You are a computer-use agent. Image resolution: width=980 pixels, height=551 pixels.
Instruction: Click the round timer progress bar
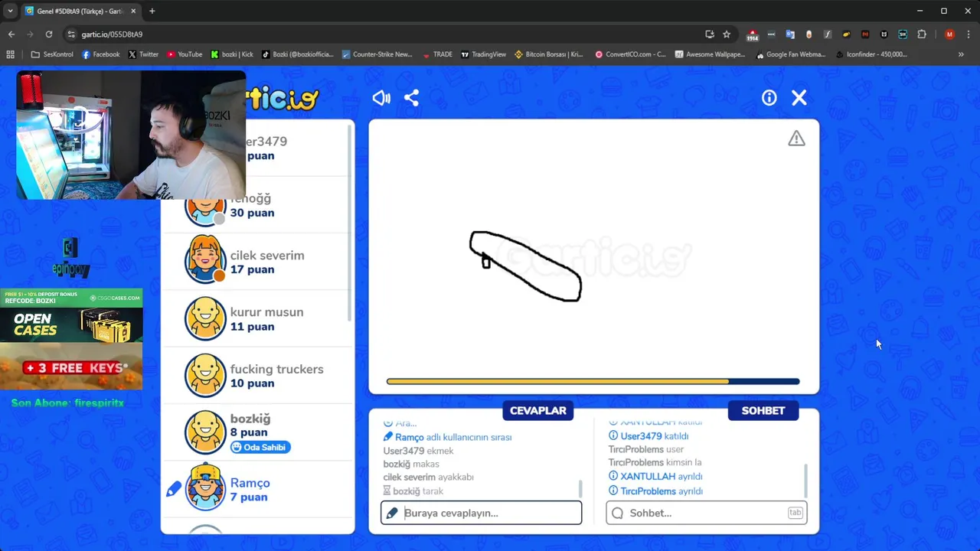click(x=593, y=381)
